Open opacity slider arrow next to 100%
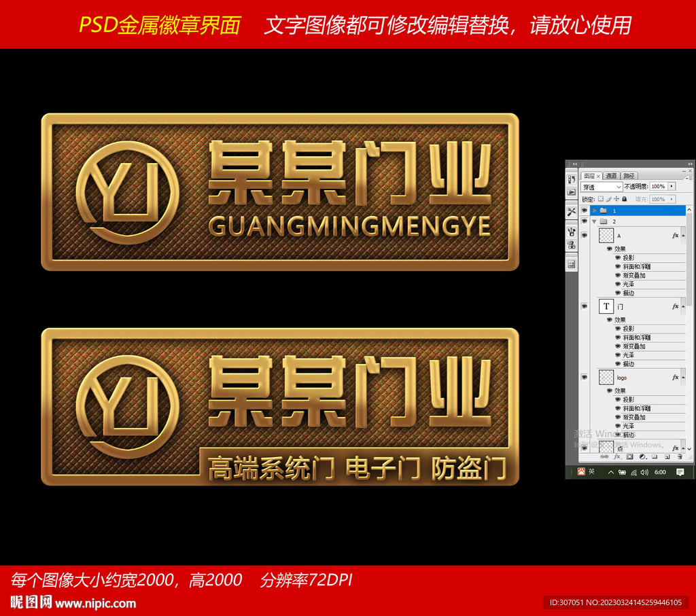Image resolution: width=696 pixels, height=616 pixels. click(x=672, y=186)
